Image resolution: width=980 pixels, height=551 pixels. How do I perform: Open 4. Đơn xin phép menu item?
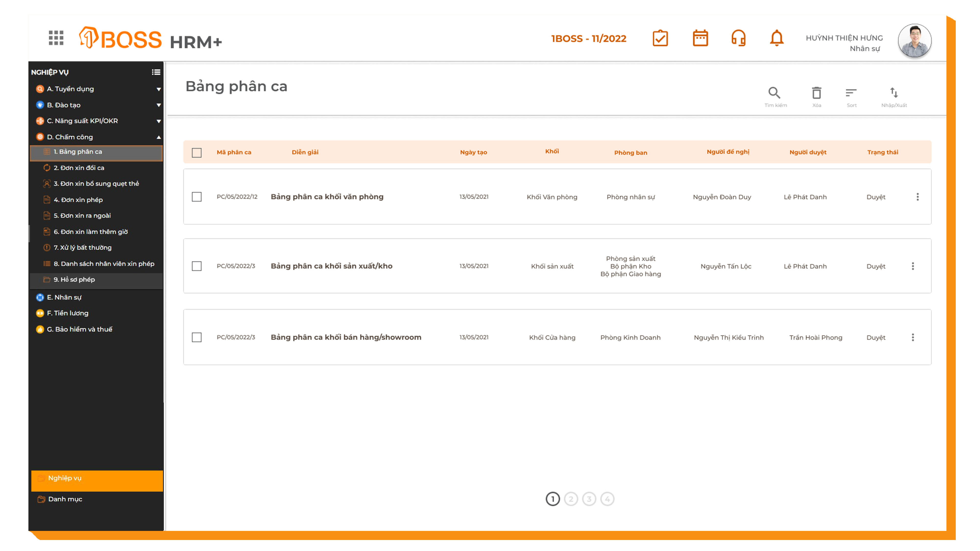click(x=78, y=200)
